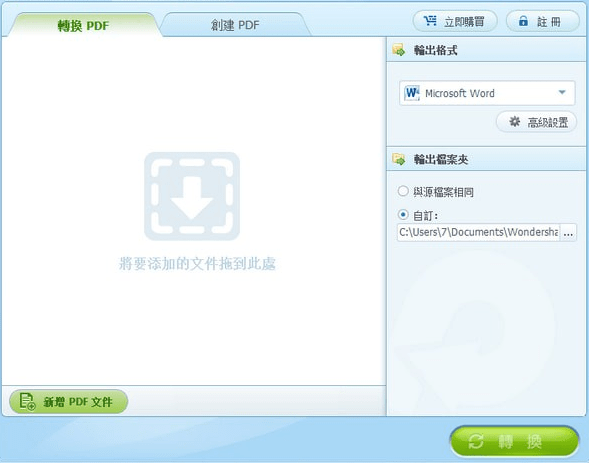Click the gear icon in 高級設置
Viewport: 589px width, 463px height.
point(515,122)
